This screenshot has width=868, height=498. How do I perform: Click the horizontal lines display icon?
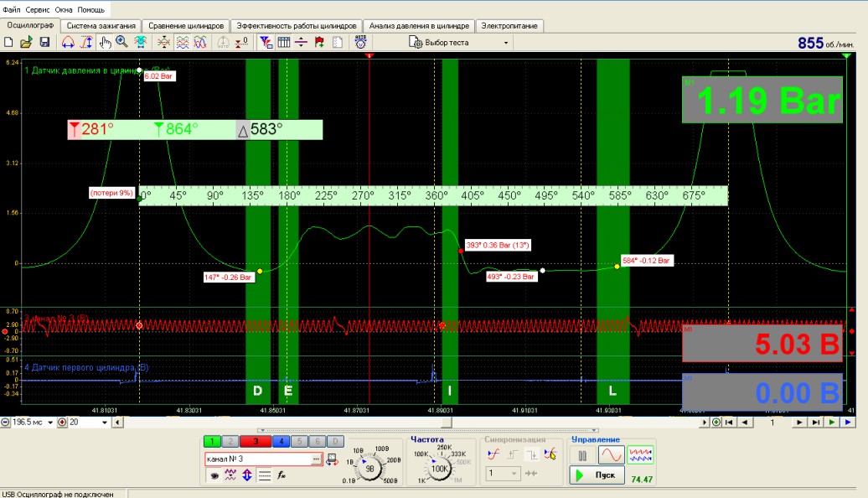tap(265, 475)
